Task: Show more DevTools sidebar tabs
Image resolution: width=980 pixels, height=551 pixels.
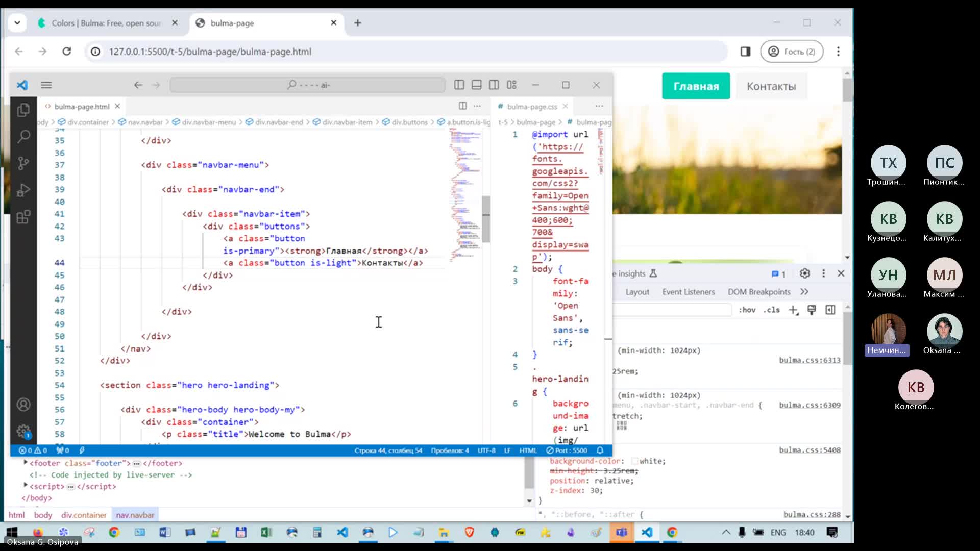Action: pyautogui.click(x=804, y=292)
